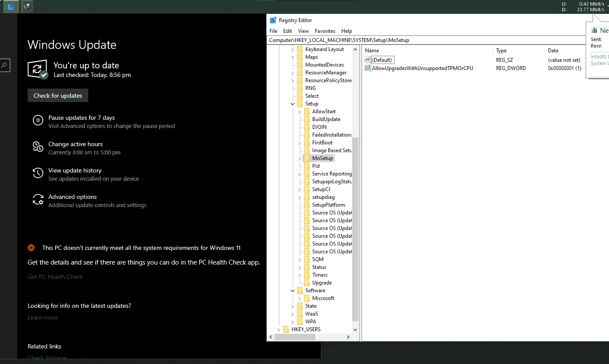
Task: Click the (Default) string value icon
Action: pos(368,60)
